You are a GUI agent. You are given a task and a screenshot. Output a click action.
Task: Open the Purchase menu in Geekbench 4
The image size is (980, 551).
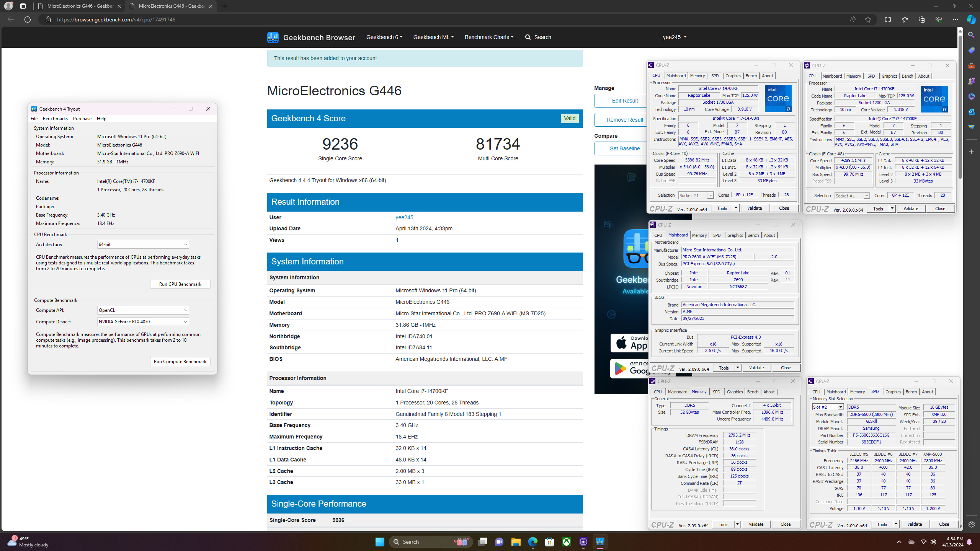pyautogui.click(x=82, y=119)
